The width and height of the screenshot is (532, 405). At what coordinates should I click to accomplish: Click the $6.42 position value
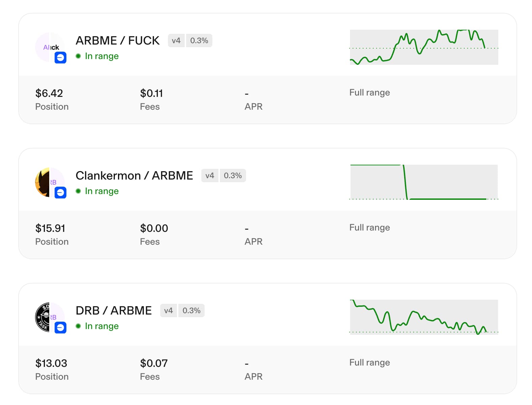[x=49, y=93]
